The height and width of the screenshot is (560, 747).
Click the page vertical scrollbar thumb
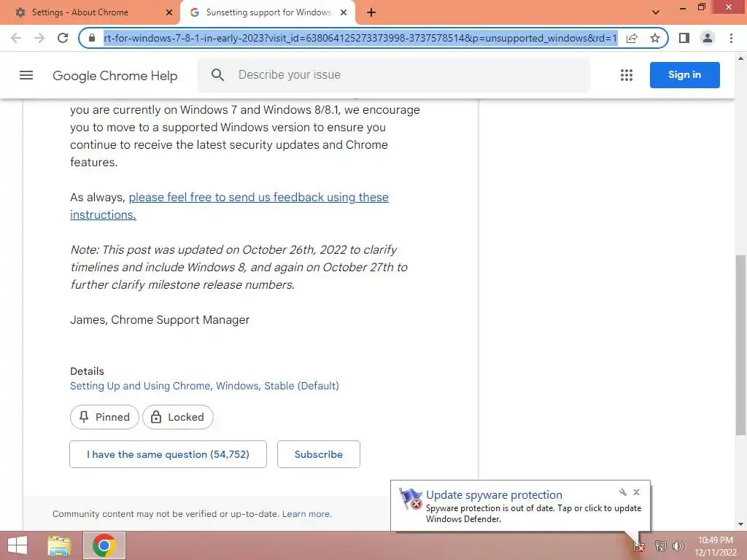(740, 345)
